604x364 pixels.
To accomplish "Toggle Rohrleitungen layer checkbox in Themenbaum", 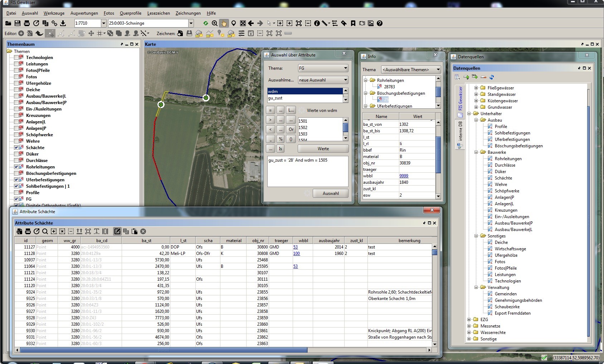I will pos(16,167).
